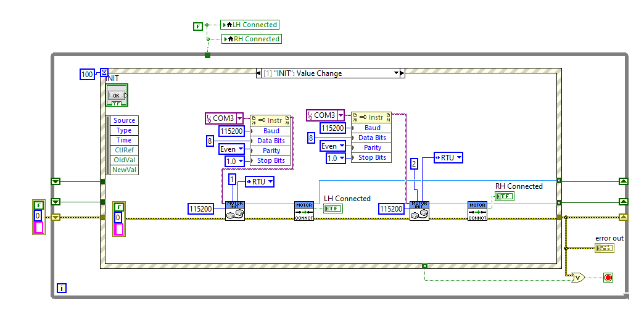Select CtlRef in event data node

(x=125, y=150)
